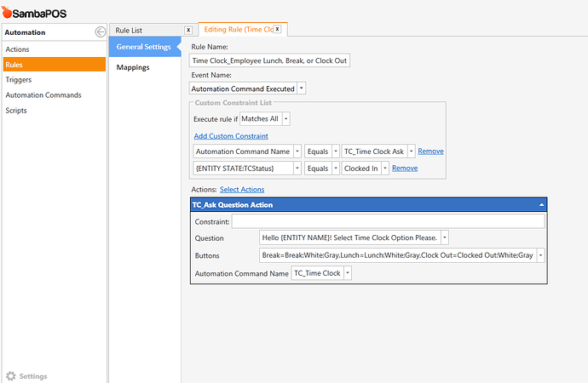
Task: Close the Rule List tab
Action: click(187, 30)
